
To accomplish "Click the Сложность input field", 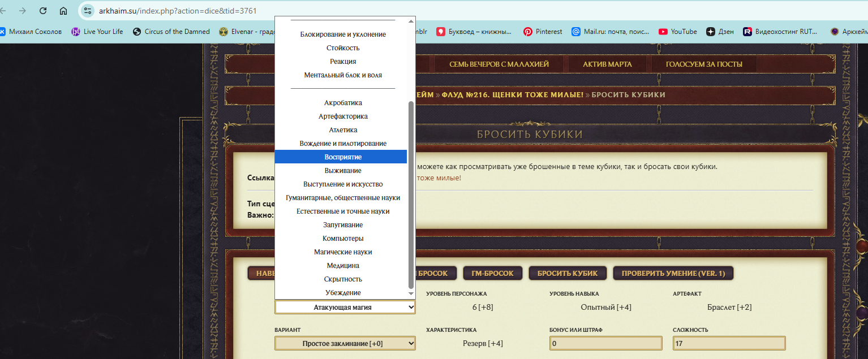I will (x=729, y=343).
